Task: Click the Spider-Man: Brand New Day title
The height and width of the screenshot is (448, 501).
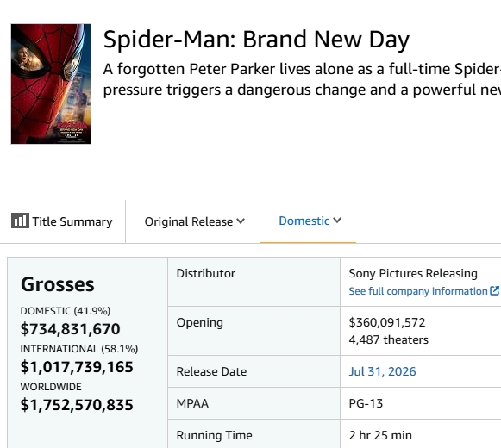Action: 256,40
